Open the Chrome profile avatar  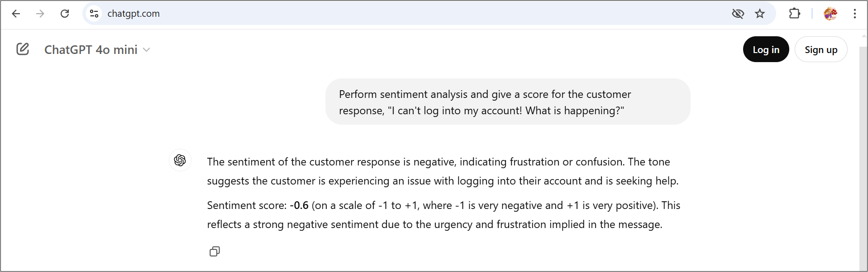830,14
